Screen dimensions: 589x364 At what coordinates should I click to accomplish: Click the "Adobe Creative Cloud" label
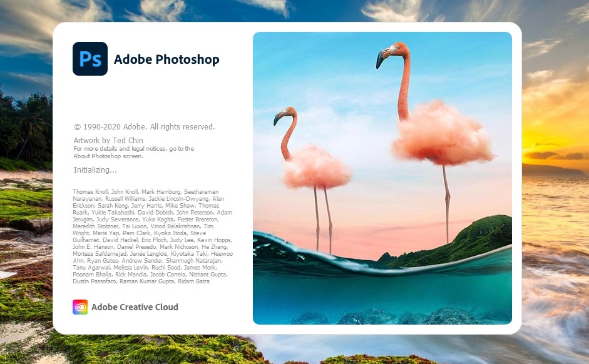[x=135, y=307]
